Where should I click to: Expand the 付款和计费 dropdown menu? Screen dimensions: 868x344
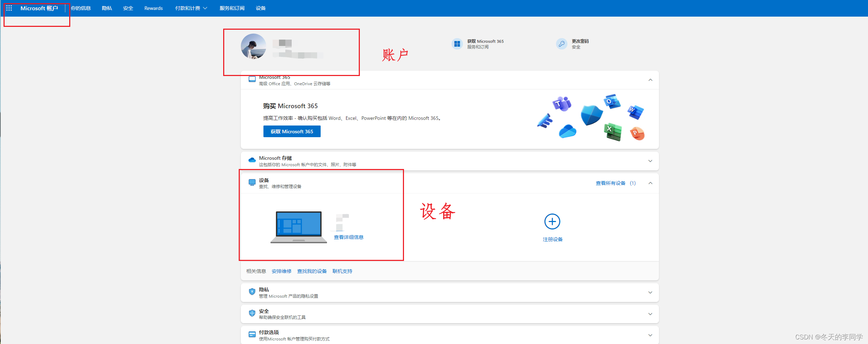(191, 8)
